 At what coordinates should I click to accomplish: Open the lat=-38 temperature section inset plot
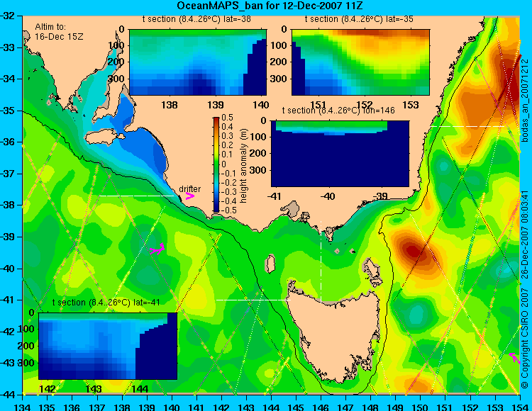198,62
